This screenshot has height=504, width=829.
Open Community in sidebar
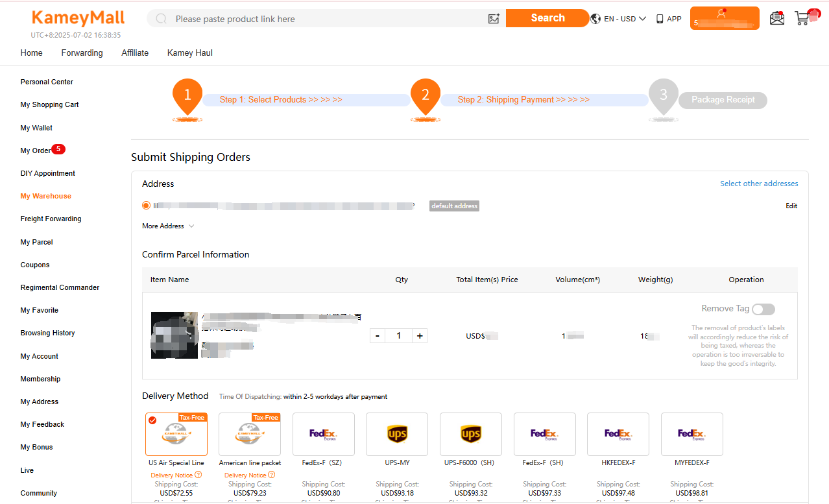(38, 493)
